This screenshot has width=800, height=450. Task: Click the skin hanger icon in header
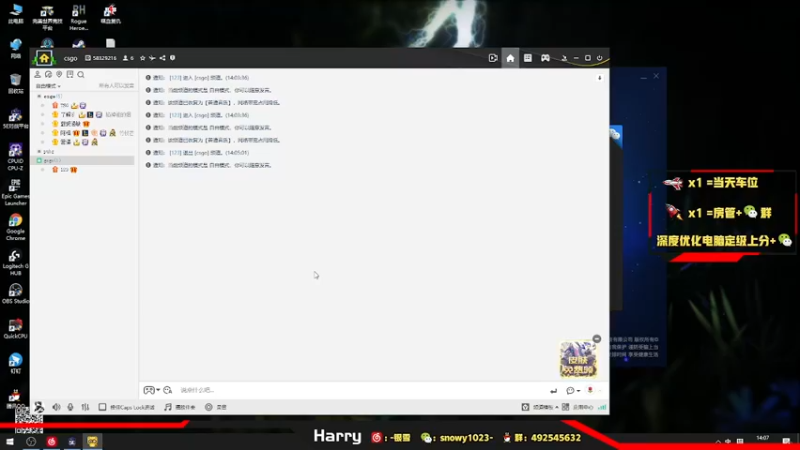[564, 58]
